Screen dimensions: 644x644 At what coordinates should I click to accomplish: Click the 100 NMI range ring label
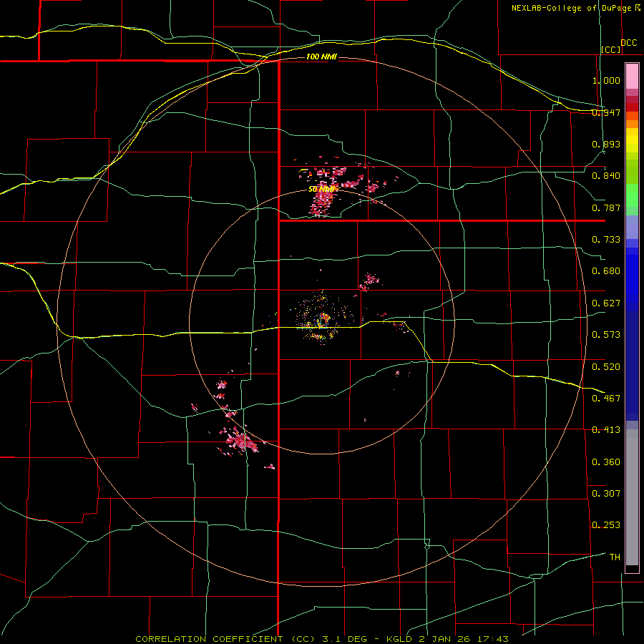(321, 57)
